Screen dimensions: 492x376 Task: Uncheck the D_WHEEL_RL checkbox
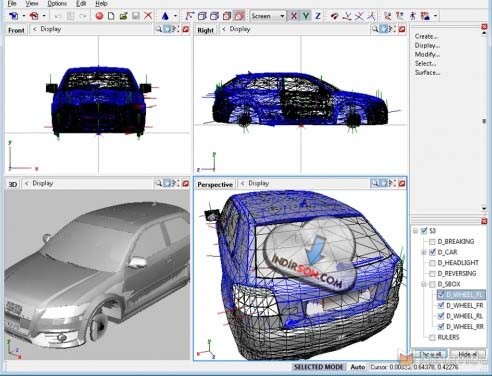click(441, 316)
